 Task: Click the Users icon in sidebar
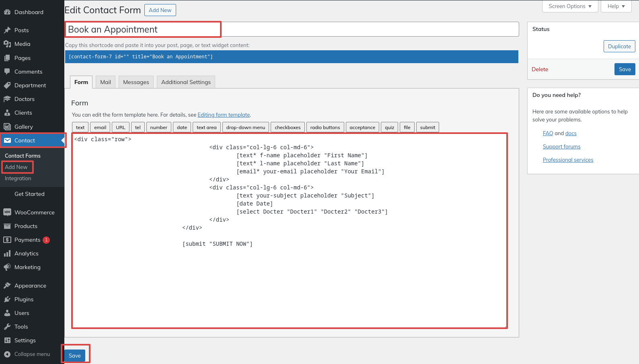click(7, 313)
